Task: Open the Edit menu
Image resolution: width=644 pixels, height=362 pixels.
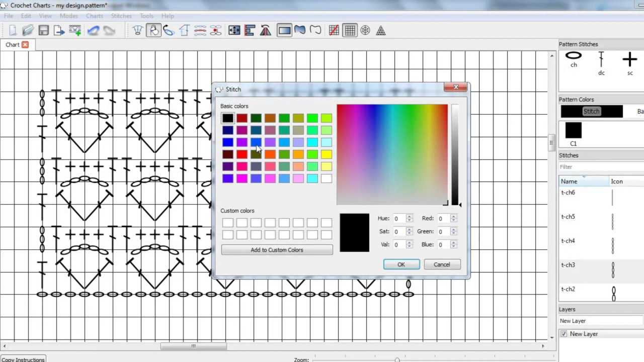Action: [26, 16]
